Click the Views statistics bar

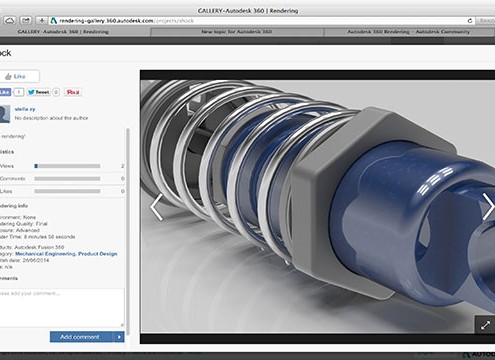click(x=67, y=166)
